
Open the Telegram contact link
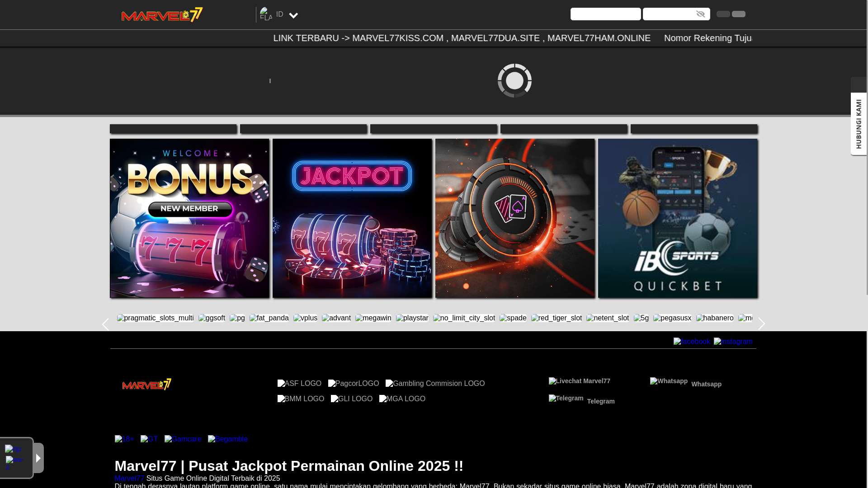pyautogui.click(x=582, y=400)
